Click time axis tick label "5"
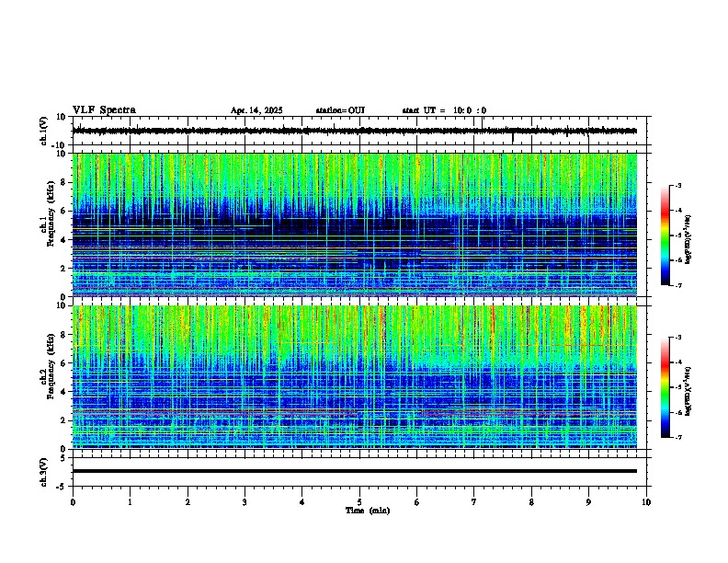Image resolution: width=728 pixels, height=563 pixels. coord(359,502)
